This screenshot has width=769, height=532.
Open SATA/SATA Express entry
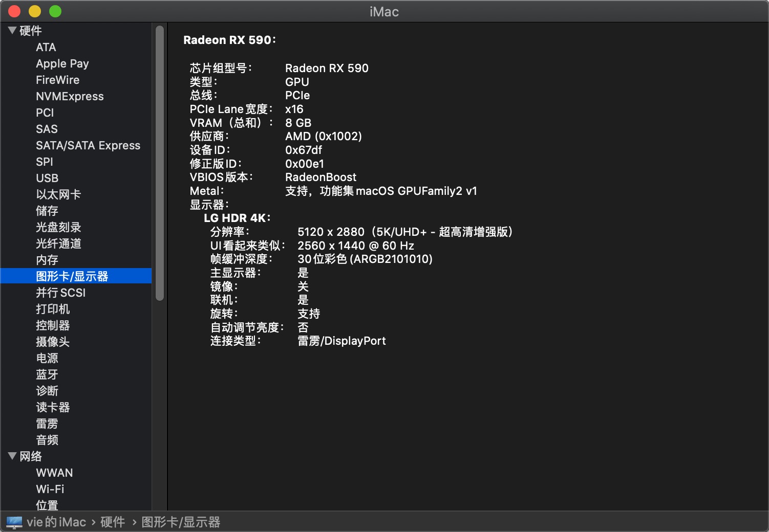point(88,145)
